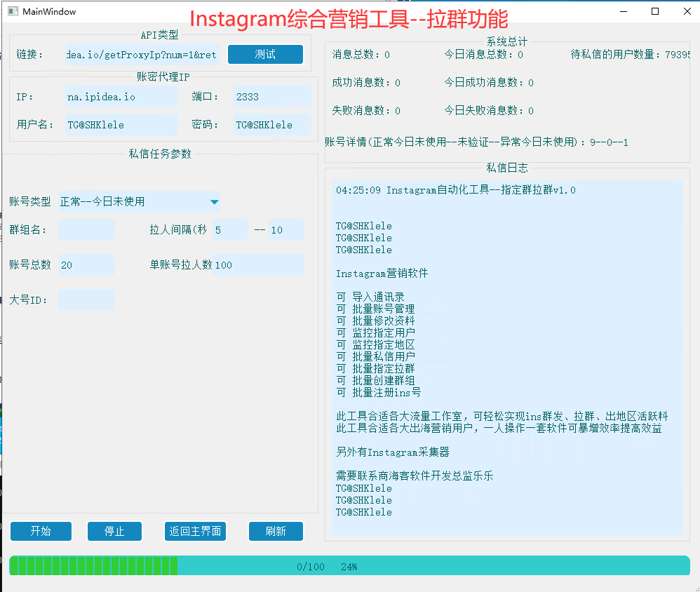The image size is (700, 592).
Task: Click log line 另外有Instagram采集器
Action: 392,452
